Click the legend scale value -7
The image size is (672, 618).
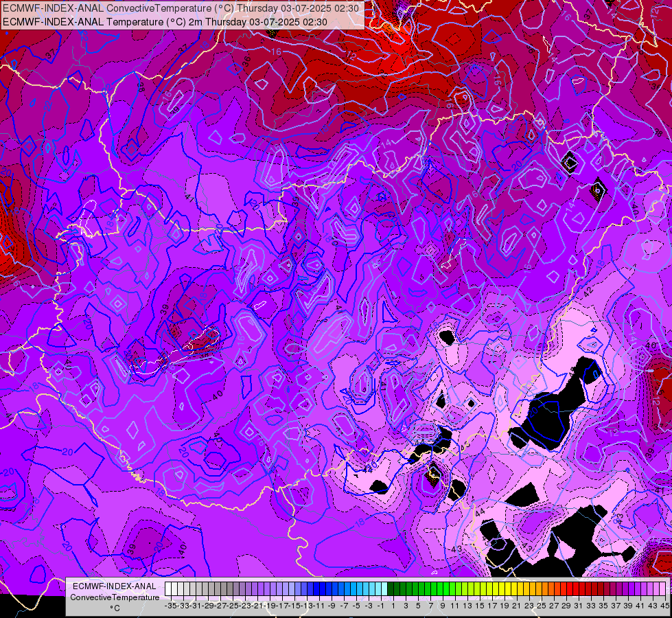click(344, 606)
